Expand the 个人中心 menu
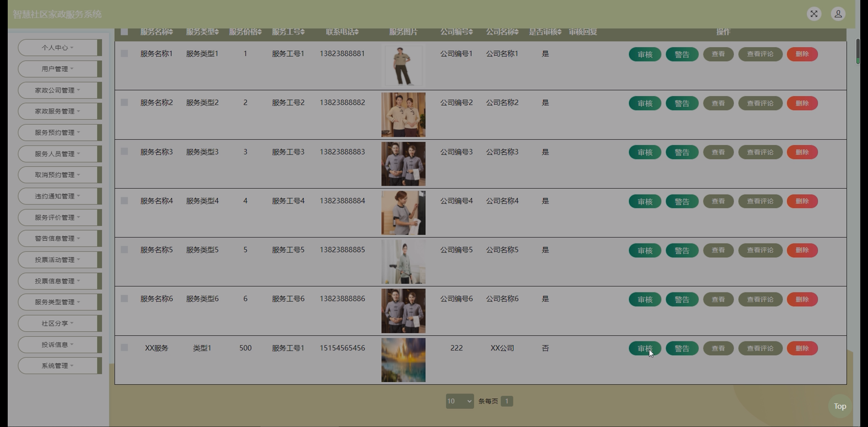This screenshot has height=427, width=868. 60,48
